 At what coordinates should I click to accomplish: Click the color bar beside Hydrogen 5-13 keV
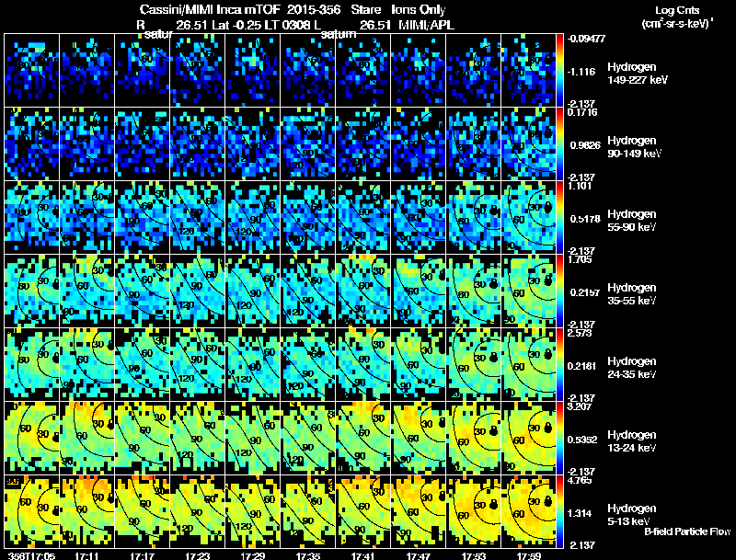coord(559,512)
